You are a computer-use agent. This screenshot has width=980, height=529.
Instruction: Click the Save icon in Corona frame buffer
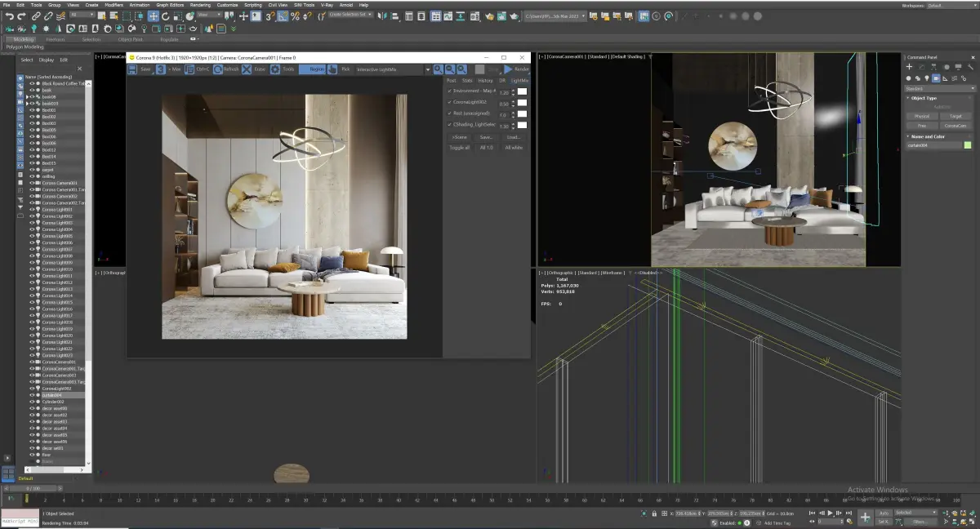pos(133,69)
